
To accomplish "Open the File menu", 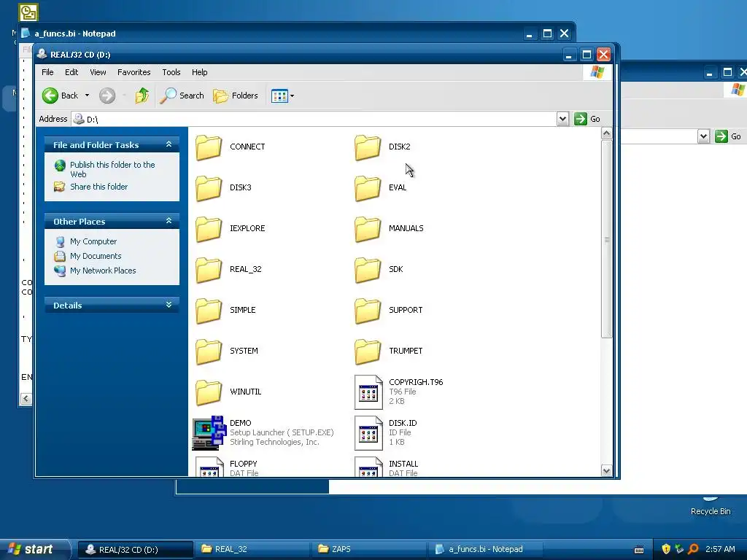I will 47,72.
